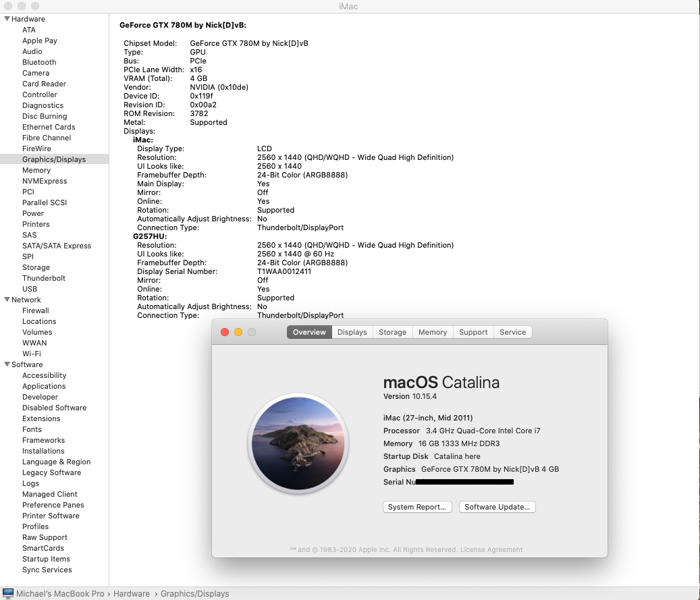
Task: Select Graphics/Displays in the sidebar
Action: [54, 159]
